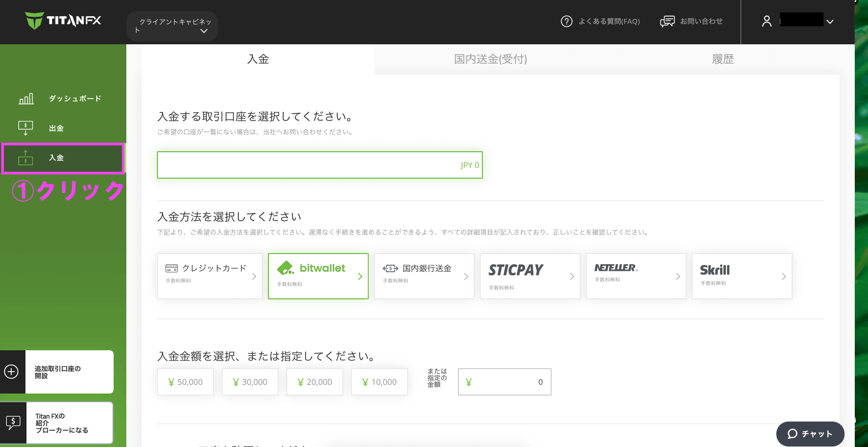
Task: Click the user profile icon
Action: (x=767, y=21)
